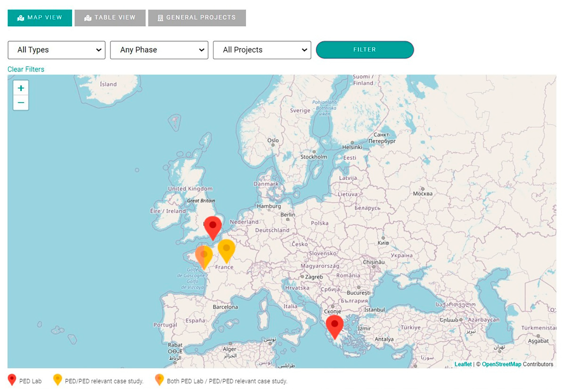Click the yellow case study legend pin icon
Viewport: 562px width, 392px height.
pos(58,380)
